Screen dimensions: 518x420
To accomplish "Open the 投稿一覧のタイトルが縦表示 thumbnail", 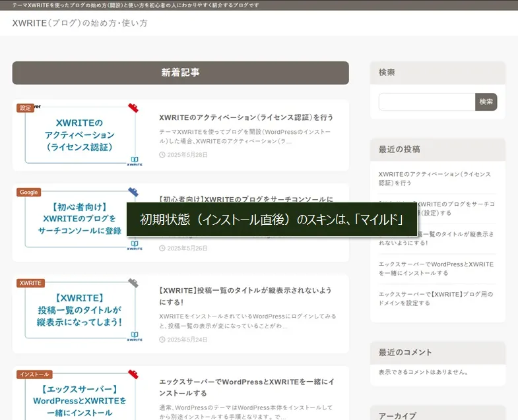I will (x=81, y=310).
